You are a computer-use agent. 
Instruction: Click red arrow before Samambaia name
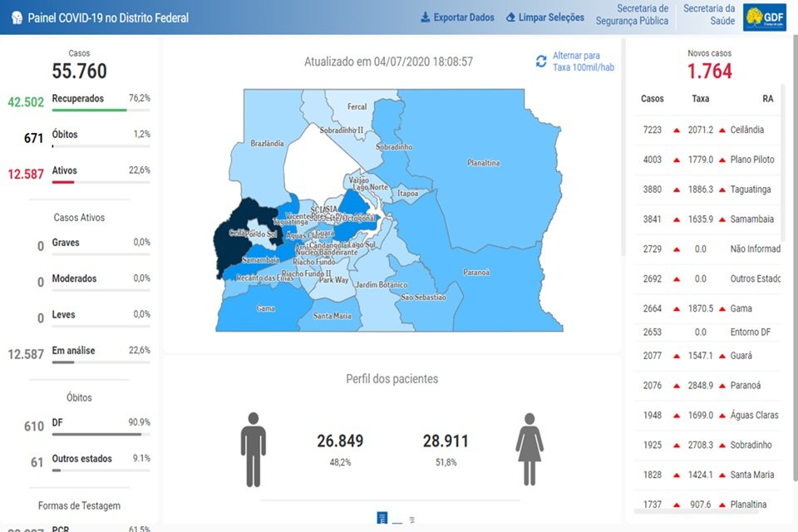722,220
